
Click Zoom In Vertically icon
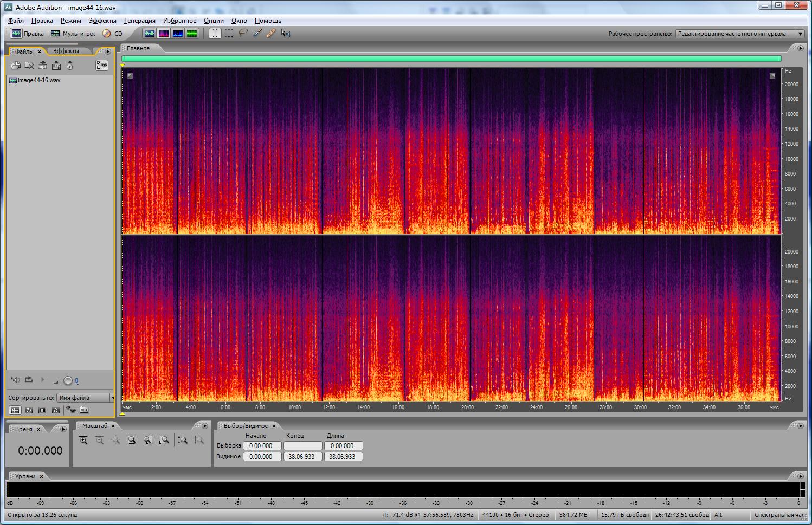point(183,440)
